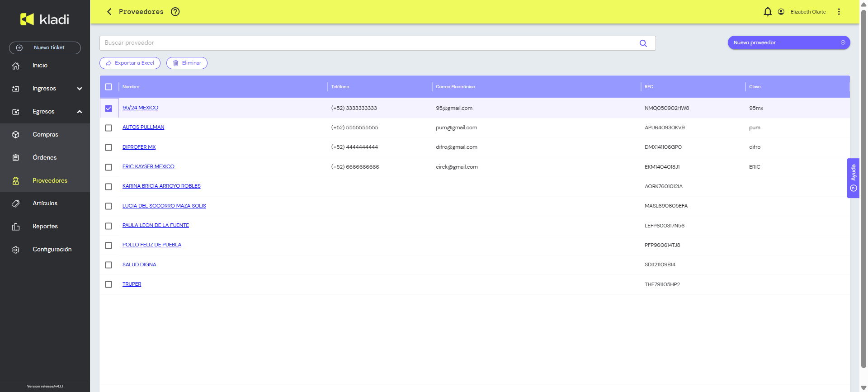Click the page vertical scrollbar
Screen dimensions: 868x392
(x=863, y=190)
